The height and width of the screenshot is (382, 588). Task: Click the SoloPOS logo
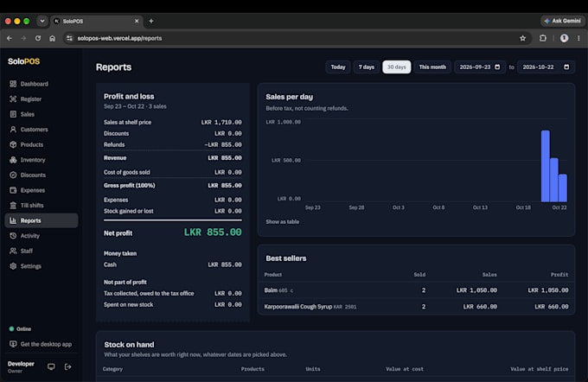click(x=23, y=61)
